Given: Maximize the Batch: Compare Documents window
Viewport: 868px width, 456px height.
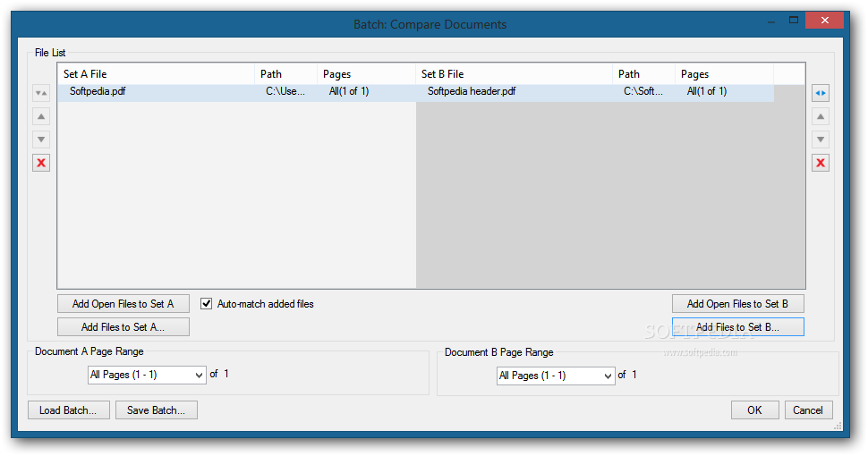Looking at the screenshot, I should click(x=794, y=21).
